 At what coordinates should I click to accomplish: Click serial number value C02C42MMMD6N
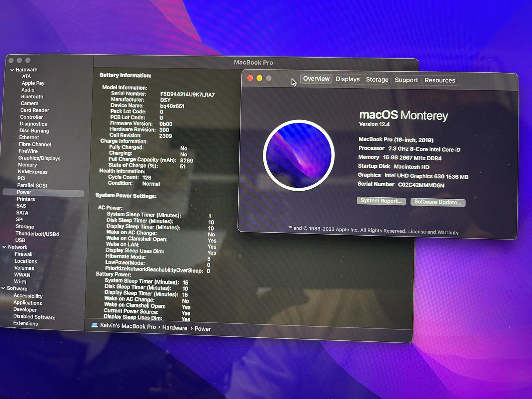[421, 185]
